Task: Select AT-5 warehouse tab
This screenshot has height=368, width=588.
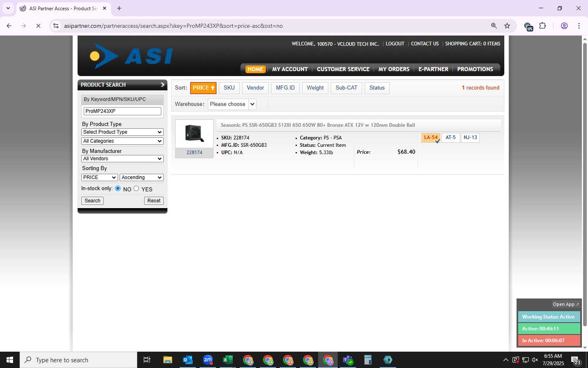Action: pyautogui.click(x=450, y=138)
